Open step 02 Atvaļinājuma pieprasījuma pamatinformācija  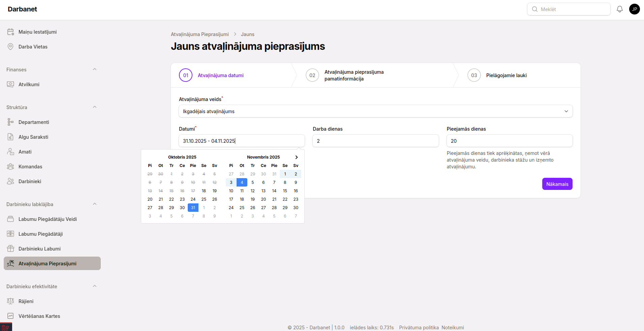(354, 75)
